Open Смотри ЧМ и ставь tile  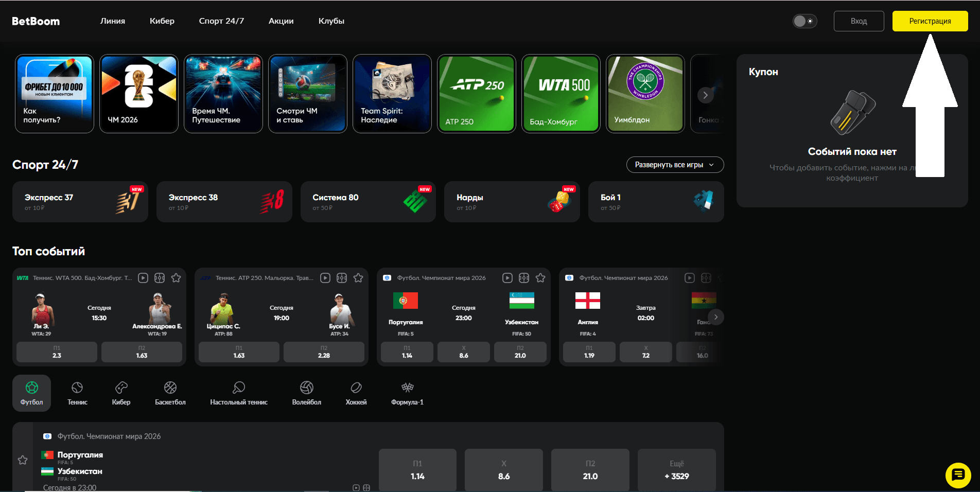click(x=308, y=94)
